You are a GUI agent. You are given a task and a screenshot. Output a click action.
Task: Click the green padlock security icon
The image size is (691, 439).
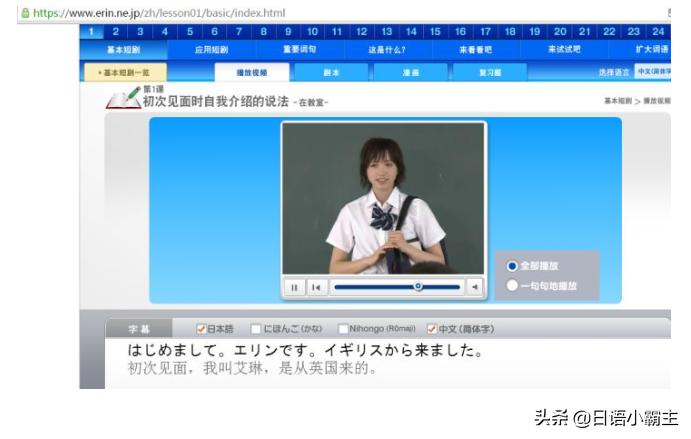point(26,13)
